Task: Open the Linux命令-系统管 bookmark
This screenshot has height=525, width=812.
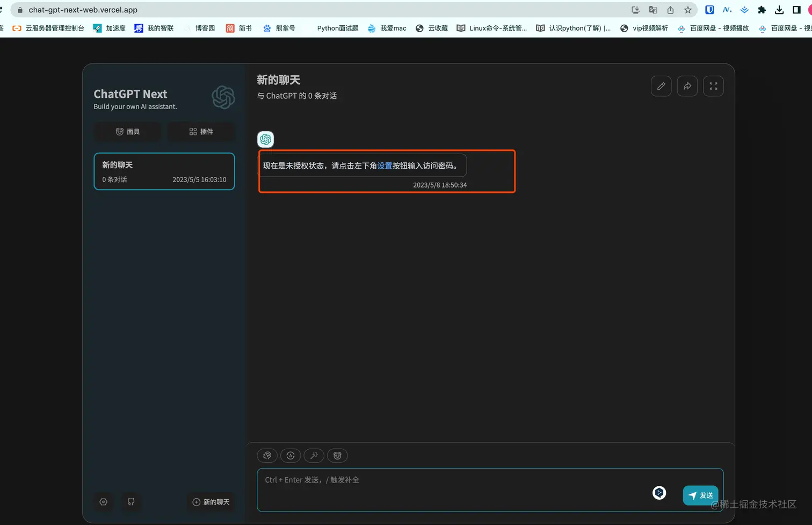Action: [x=492, y=28]
